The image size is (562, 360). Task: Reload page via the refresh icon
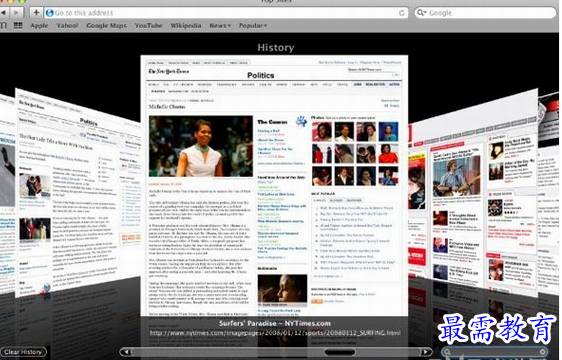tap(402, 13)
